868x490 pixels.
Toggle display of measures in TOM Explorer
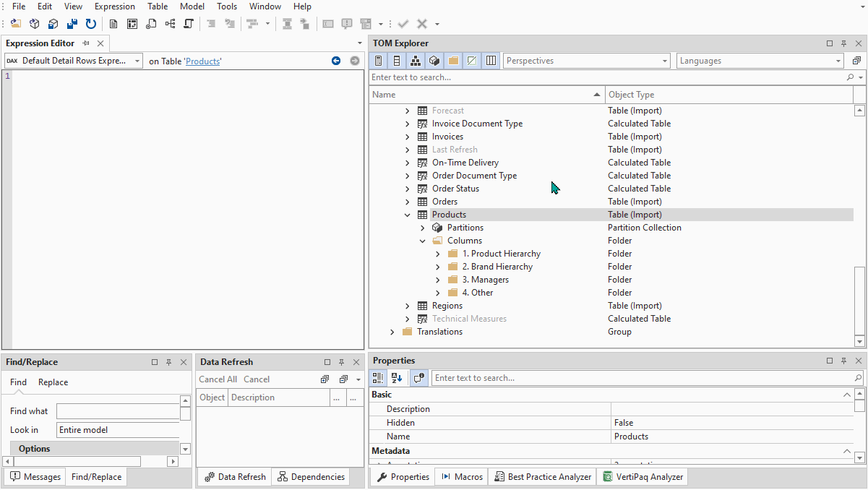378,61
